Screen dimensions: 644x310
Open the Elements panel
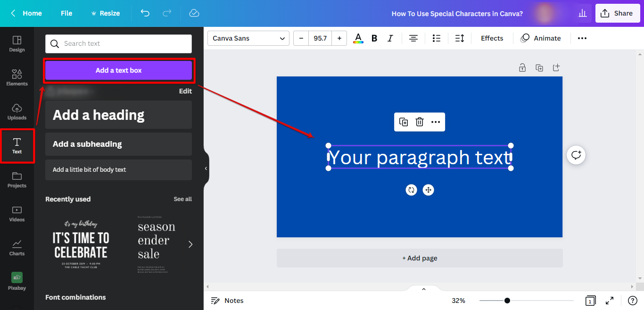pos(17,78)
